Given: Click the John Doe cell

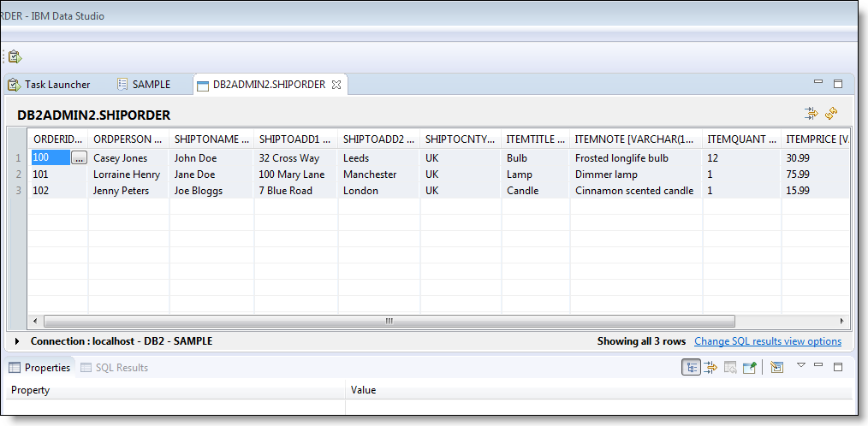Looking at the screenshot, I should [211, 158].
